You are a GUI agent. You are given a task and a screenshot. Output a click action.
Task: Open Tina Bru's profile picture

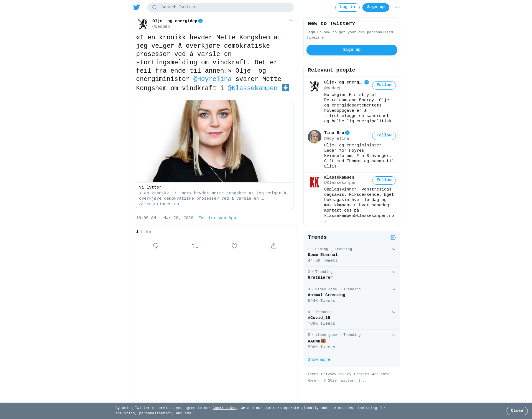coord(314,137)
